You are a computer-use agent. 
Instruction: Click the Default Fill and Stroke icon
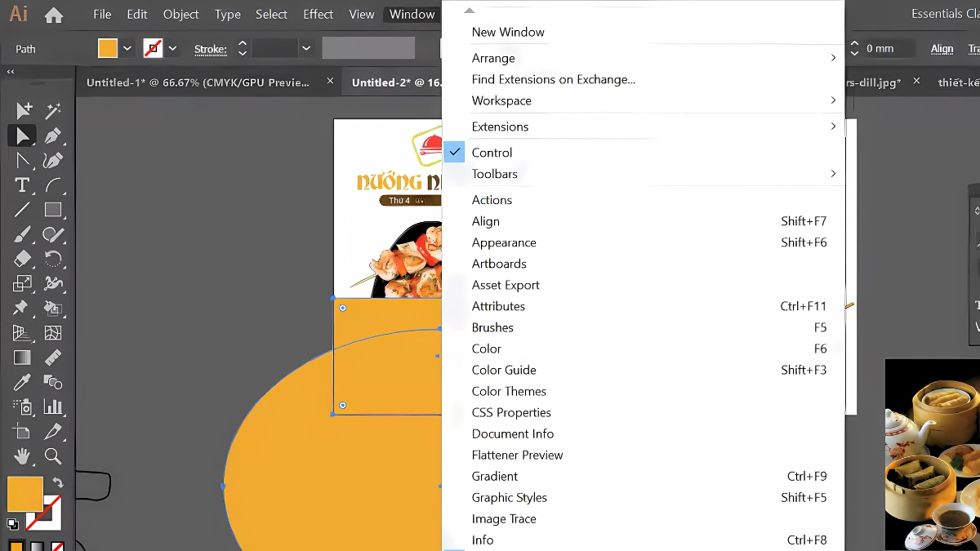coord(13,524)
